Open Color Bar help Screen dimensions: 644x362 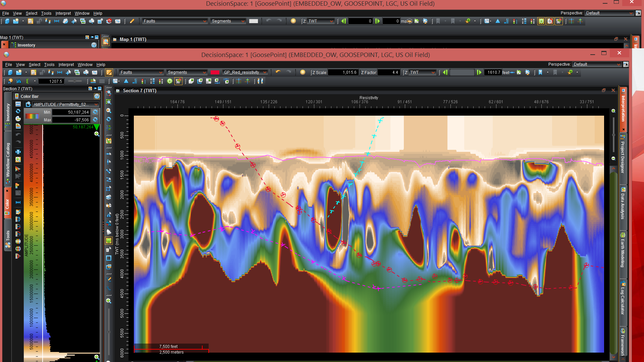(97, 97)
